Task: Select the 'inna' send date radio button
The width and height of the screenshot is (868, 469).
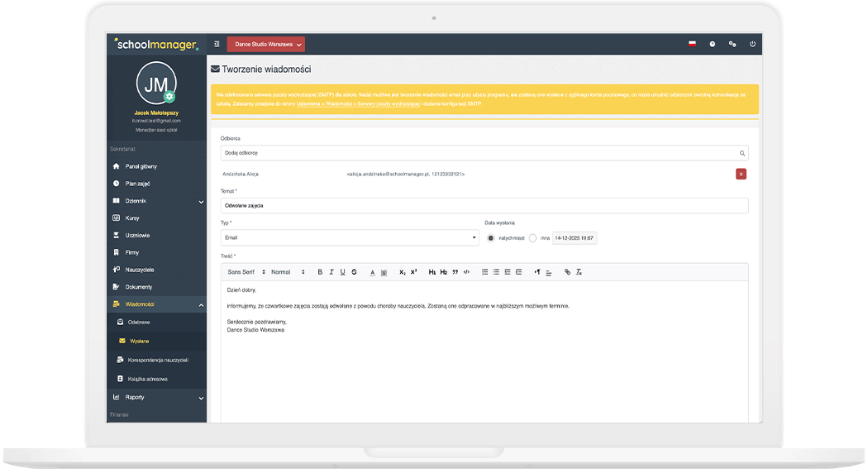Action: [x=533, y=238]
